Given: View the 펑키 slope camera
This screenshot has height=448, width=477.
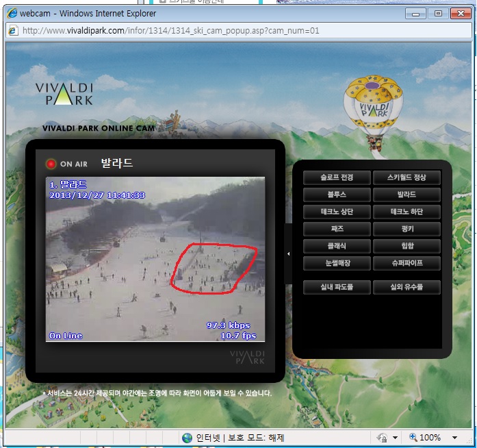Looking at the screenshot, I should (x=407, y=229).
